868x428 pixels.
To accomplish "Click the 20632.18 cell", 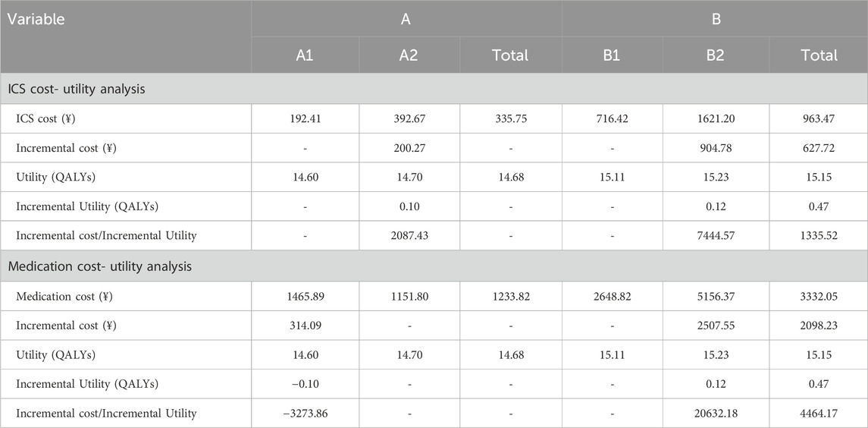I will click(715, 414).
